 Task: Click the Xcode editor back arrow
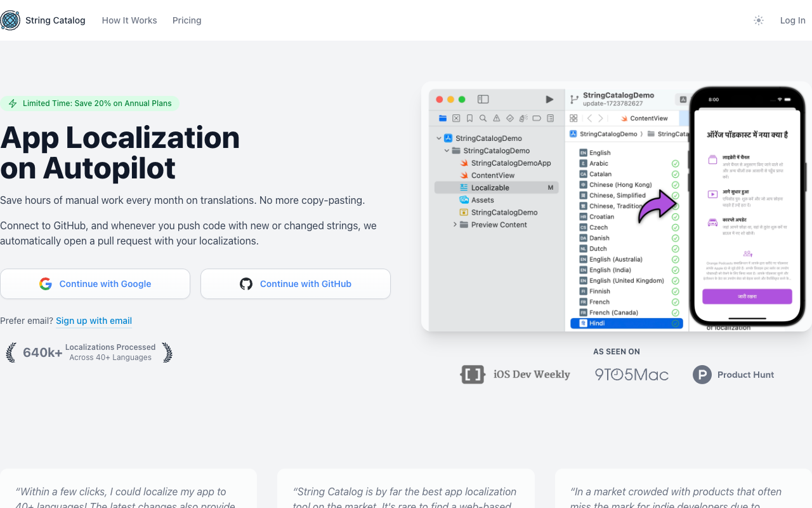click(589, 118)
